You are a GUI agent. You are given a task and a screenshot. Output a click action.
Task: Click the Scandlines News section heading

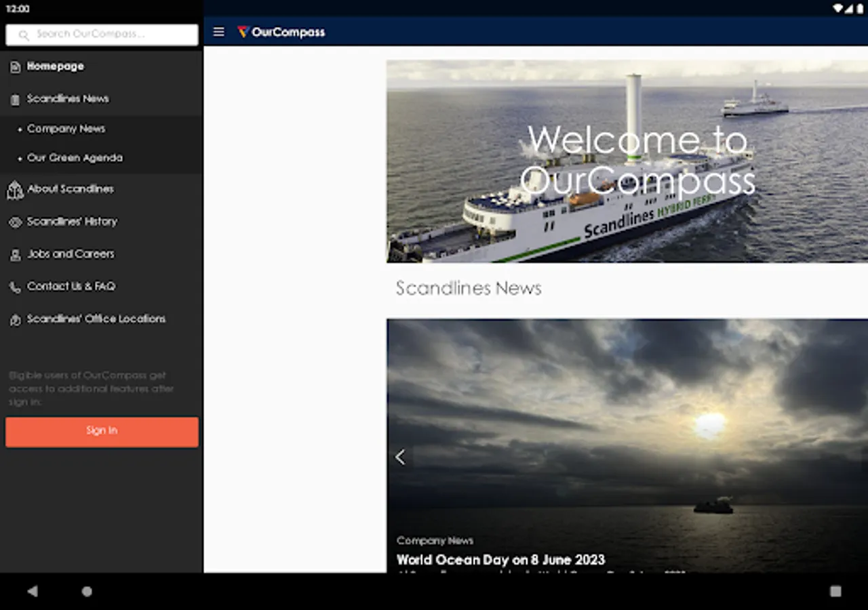click(x=469, y=288)
